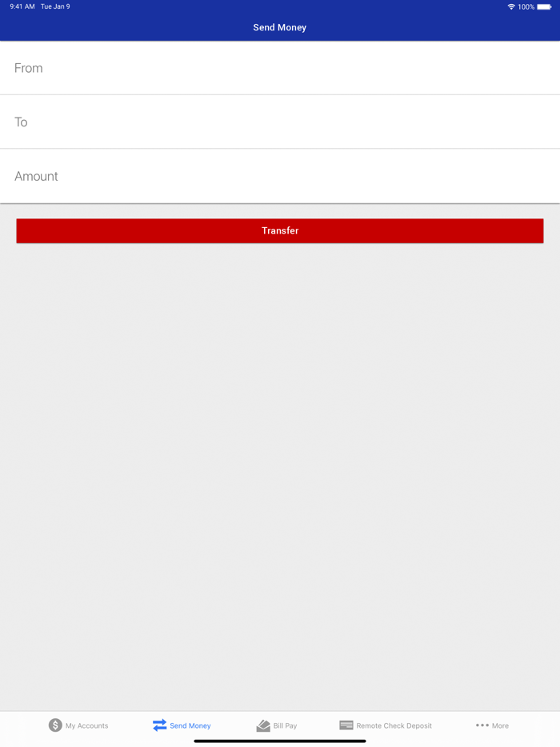Image resolution: width=560 pixels, height=747 pixels.
Task: Check the battery icon in status bar
Action: [544, 6]
